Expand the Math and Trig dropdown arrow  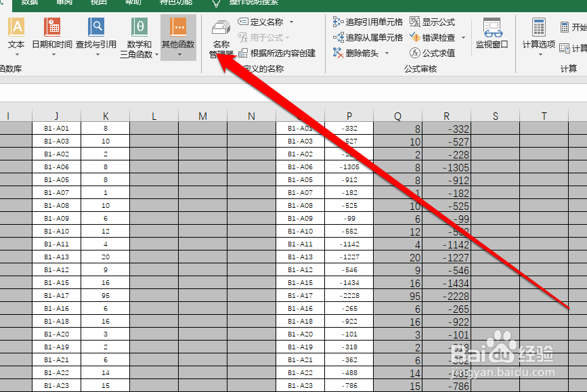(156, 55)
